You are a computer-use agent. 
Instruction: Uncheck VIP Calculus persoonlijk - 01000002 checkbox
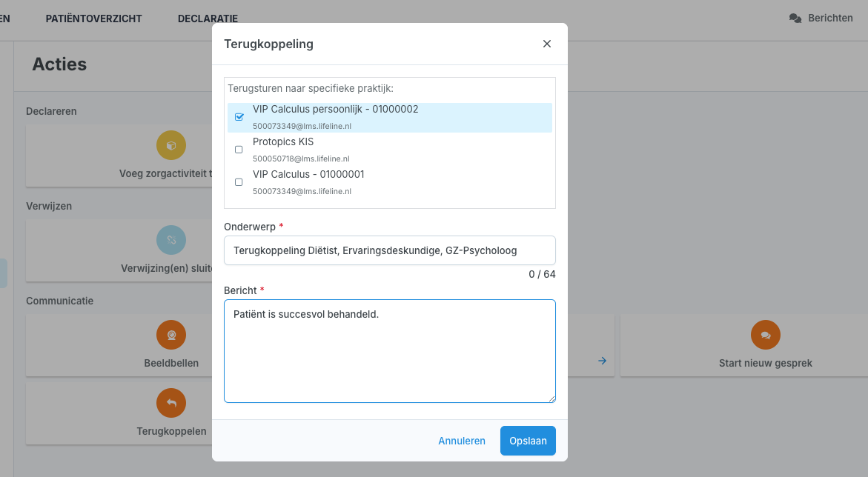(x=239, y=117)
